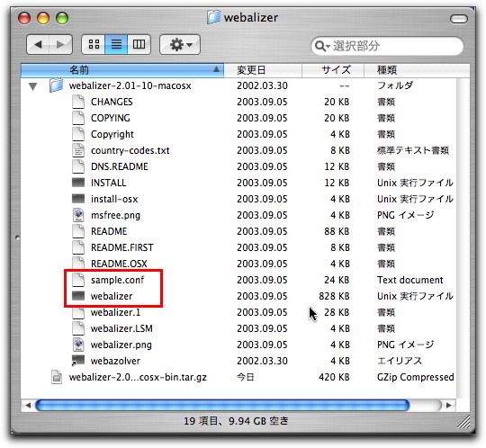
Task: Sort by 変更日 column header
Action: [263, 70]
